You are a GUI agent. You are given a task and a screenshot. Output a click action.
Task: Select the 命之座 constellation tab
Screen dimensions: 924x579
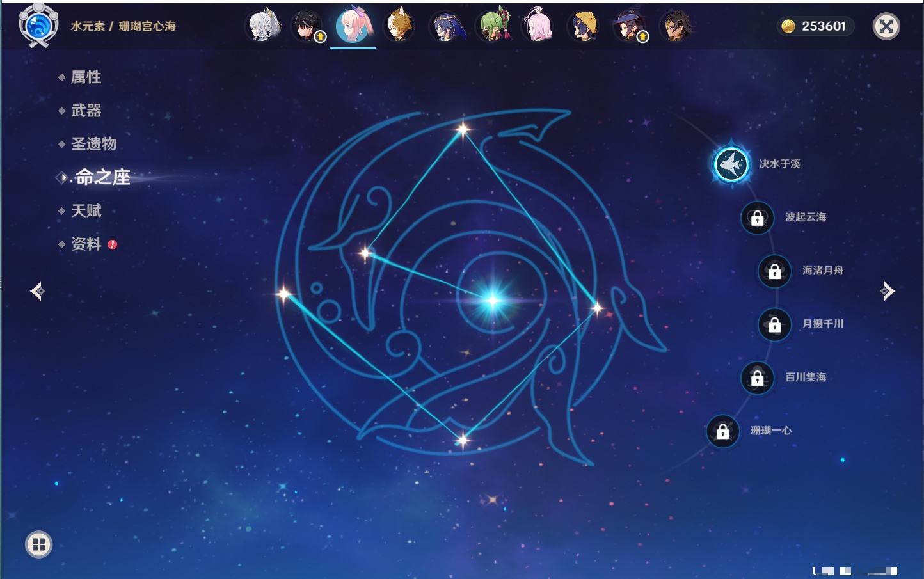point(102,177)
